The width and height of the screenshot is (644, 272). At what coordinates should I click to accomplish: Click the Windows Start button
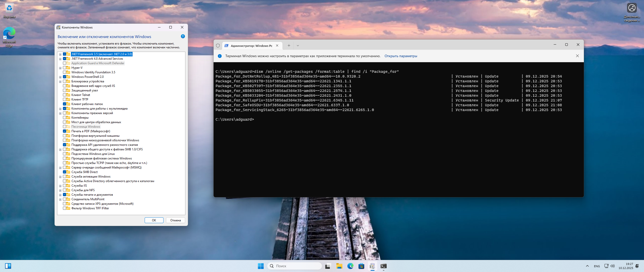(x=261, y=266)
